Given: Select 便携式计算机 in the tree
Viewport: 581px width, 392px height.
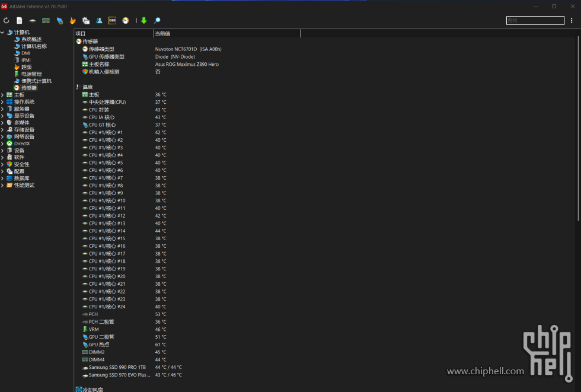Looking at the screenshot, I should tap(33, 81).
